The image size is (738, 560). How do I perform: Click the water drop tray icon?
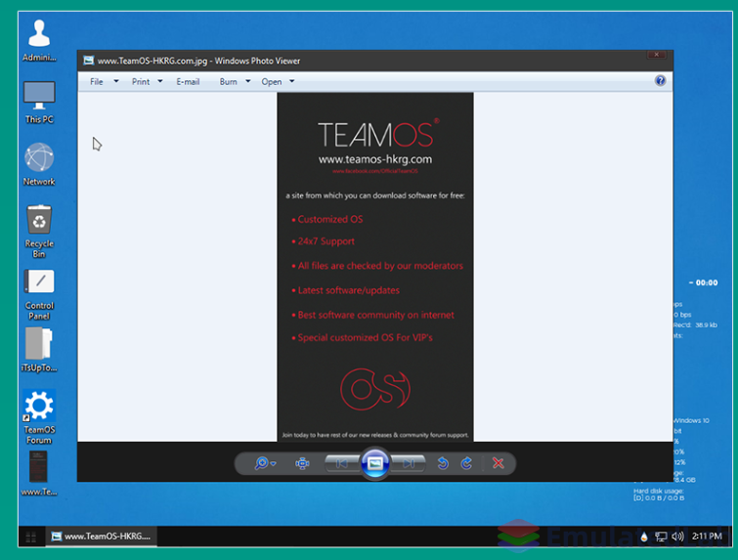pyautogui.click(x=644, y=537)
